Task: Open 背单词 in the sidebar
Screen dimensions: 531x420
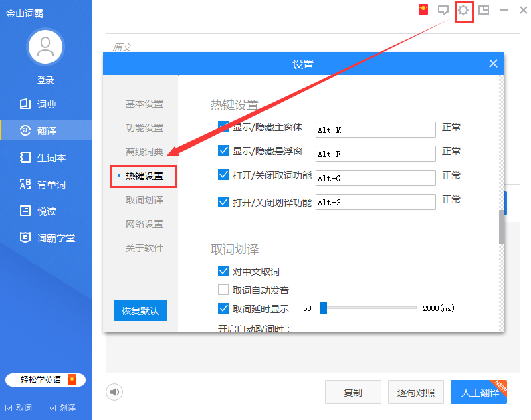Action: (46, 185)
